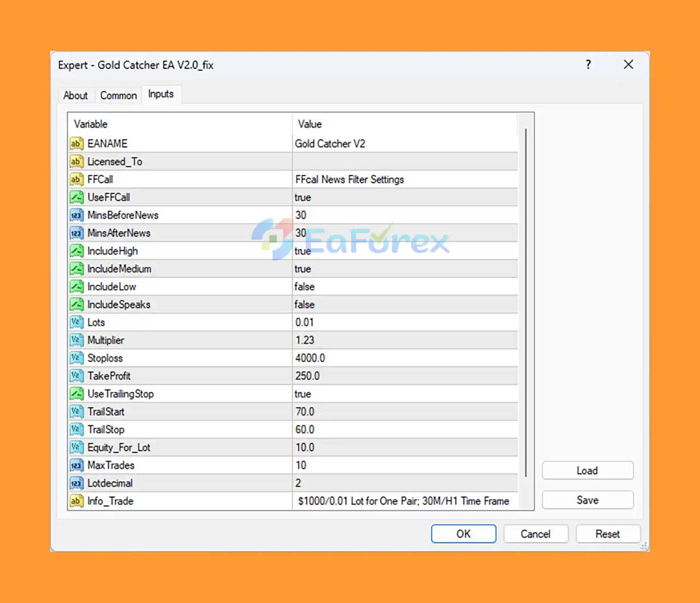
Task: Load a preset with the Load button
Action: pos(588,471)
